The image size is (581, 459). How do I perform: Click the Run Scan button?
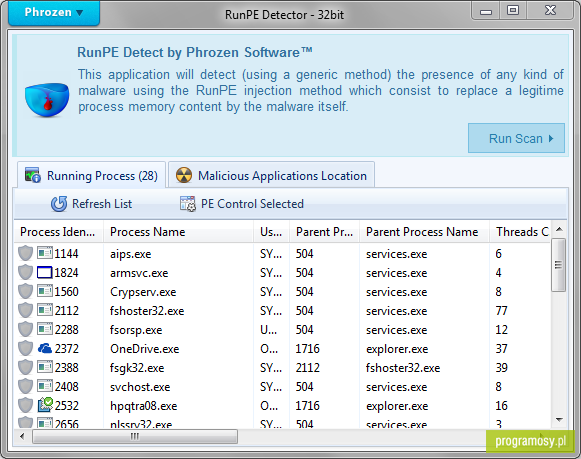click(516, 138)
